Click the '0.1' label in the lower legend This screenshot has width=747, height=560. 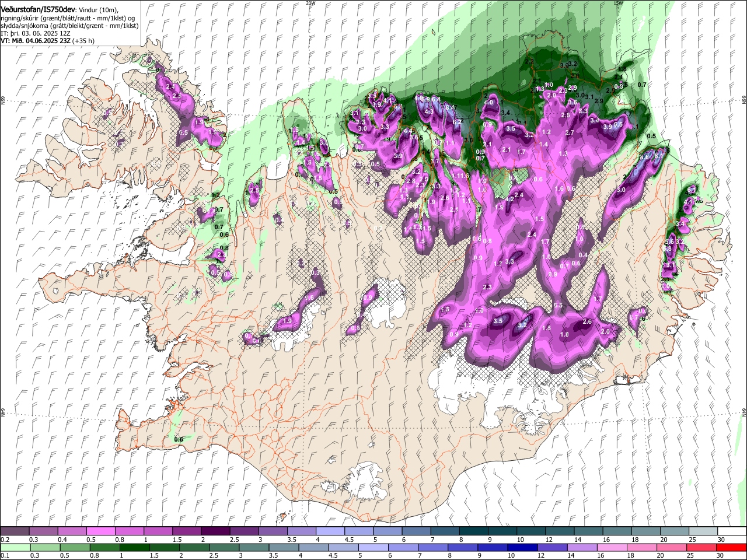[5, 555]
